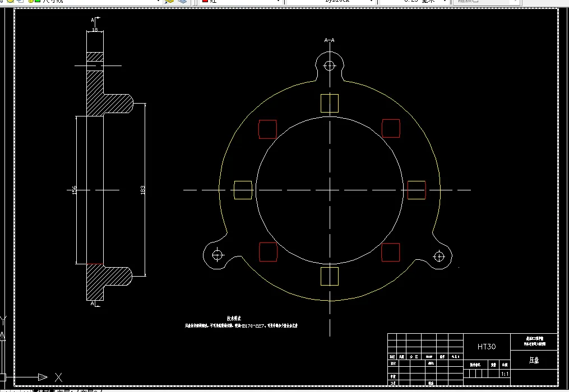Select the A-A section label above front view
Screen dimensions: 569x392
point(329,40)
